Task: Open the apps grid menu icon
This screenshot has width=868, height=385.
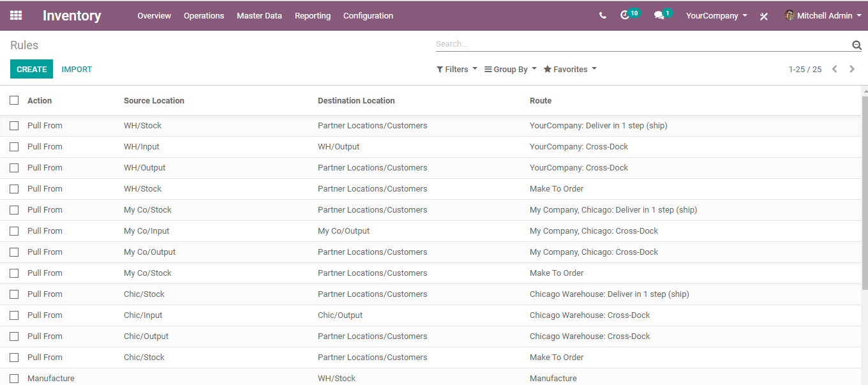Action: coord(16,15)
